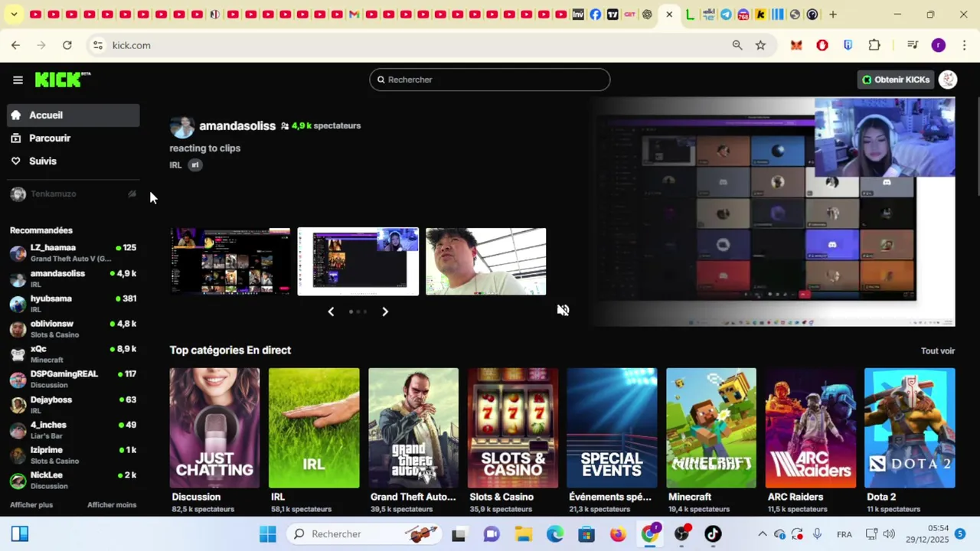Image resolution: width=980 pixels, height=551 pixels.
Task: Close the active kick.com tab
Action: click(x=669, y=15)
